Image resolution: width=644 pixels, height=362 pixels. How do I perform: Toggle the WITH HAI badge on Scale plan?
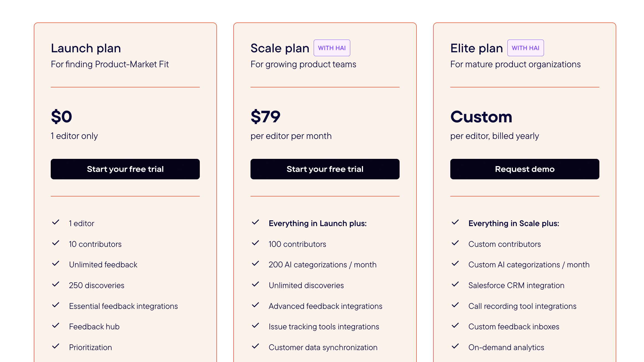coord(332,48)
